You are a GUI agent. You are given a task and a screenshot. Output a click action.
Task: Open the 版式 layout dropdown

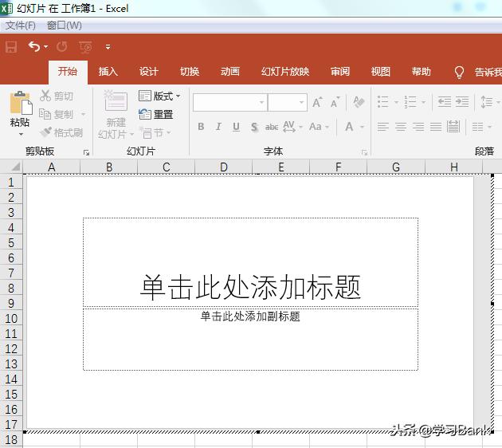pyautogui.click(x=159, y=96)
